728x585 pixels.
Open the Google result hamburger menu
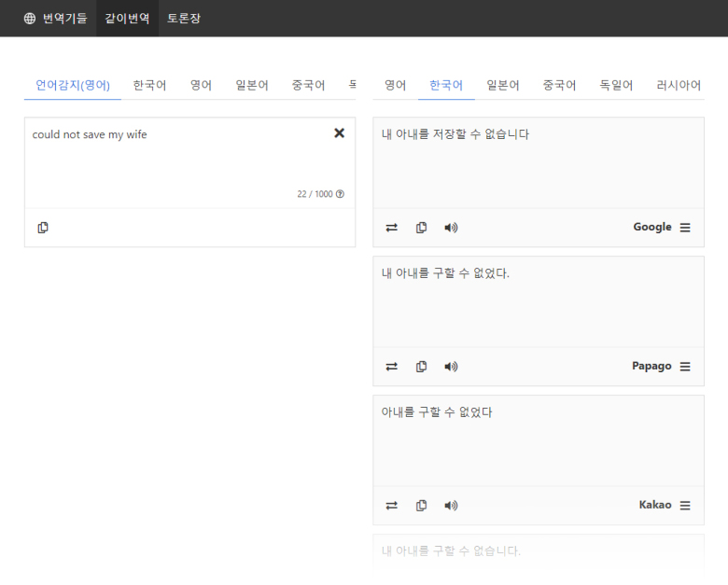(x=685, y=228)
